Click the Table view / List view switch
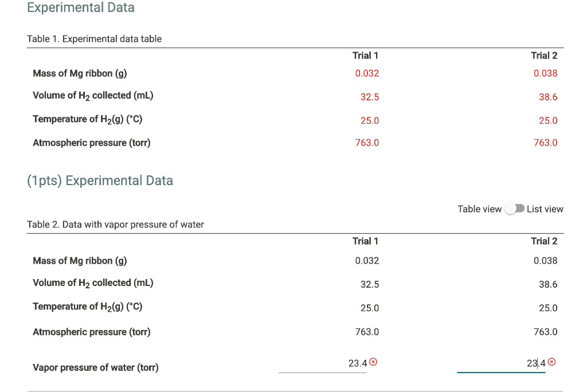The image size is (587, 392). (515, 209)
